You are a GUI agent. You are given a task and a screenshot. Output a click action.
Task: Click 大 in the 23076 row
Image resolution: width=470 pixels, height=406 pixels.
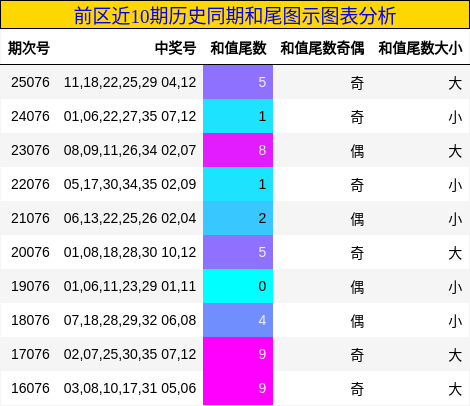(455, 151)
